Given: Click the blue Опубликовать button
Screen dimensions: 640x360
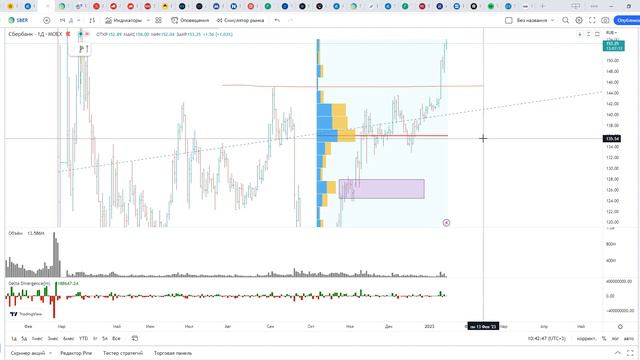Looking at the screenshot, I should coord(627,20).
